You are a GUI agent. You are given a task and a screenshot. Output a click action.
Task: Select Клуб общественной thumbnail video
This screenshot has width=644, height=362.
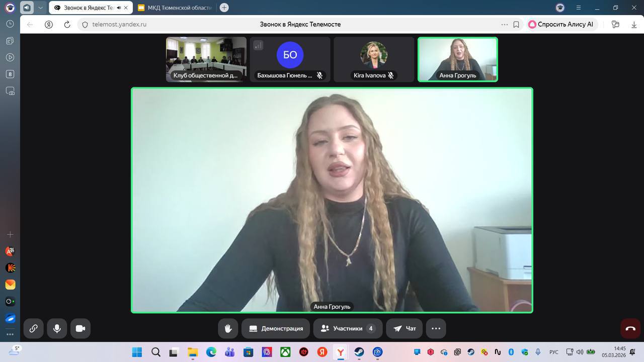pos(206,59)
